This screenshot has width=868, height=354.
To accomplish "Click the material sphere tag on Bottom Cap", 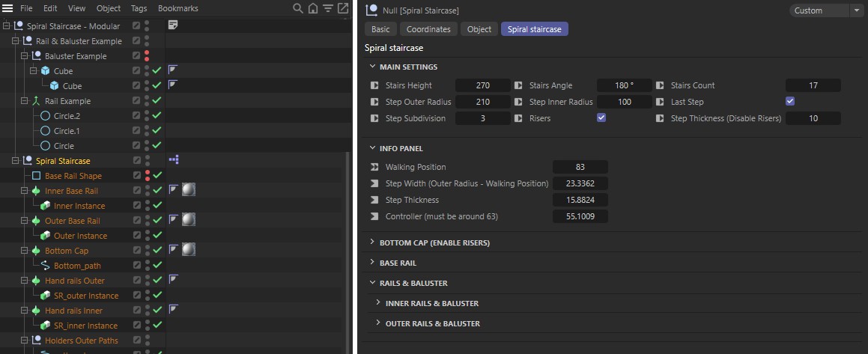I will point(189,250).
